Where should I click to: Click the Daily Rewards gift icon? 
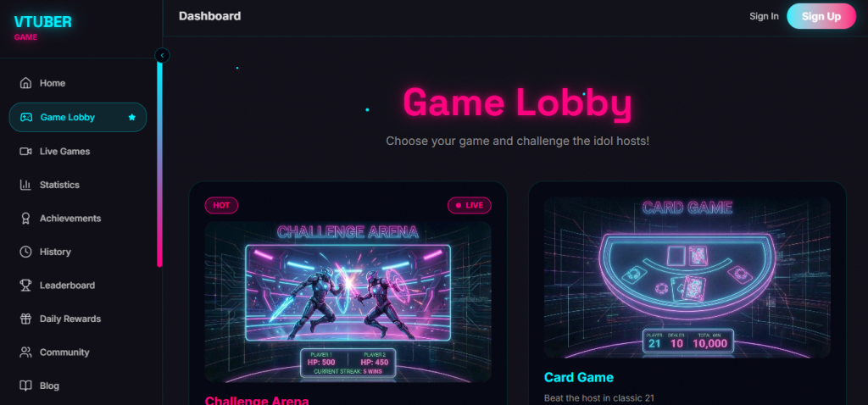click(25, 319)
